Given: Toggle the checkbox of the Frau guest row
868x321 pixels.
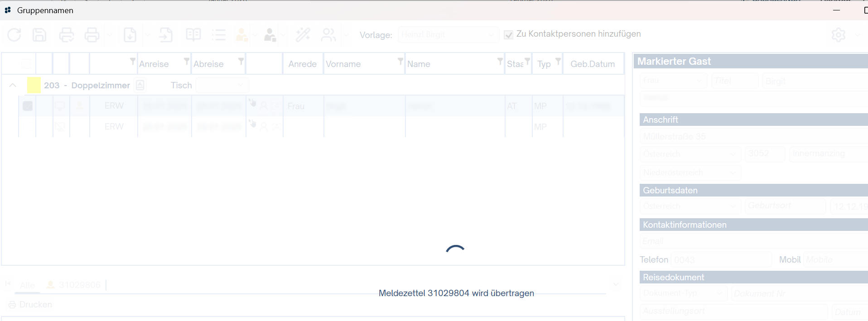Looking at the screenshot, I should [x=28, y=106].
